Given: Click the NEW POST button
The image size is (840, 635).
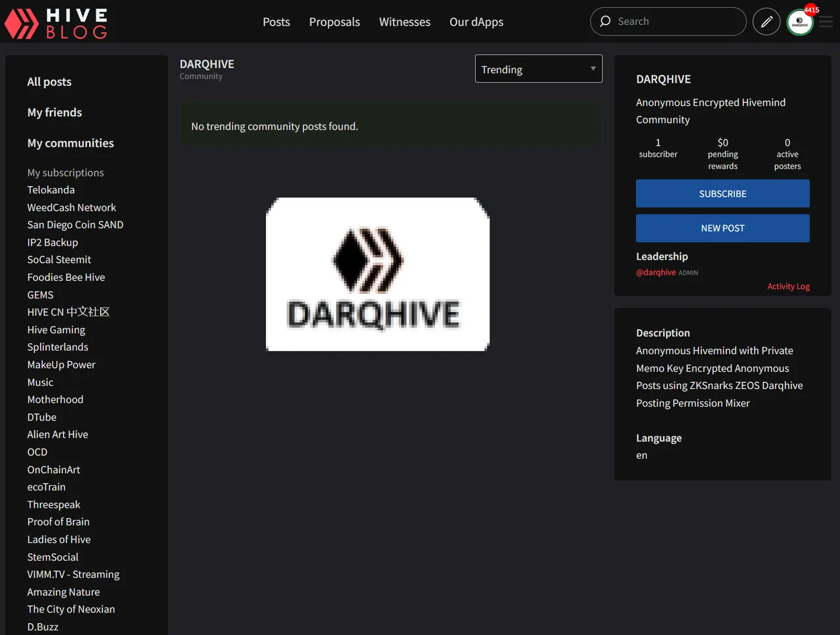Looking at the screenshot, I should pos(723,228).
